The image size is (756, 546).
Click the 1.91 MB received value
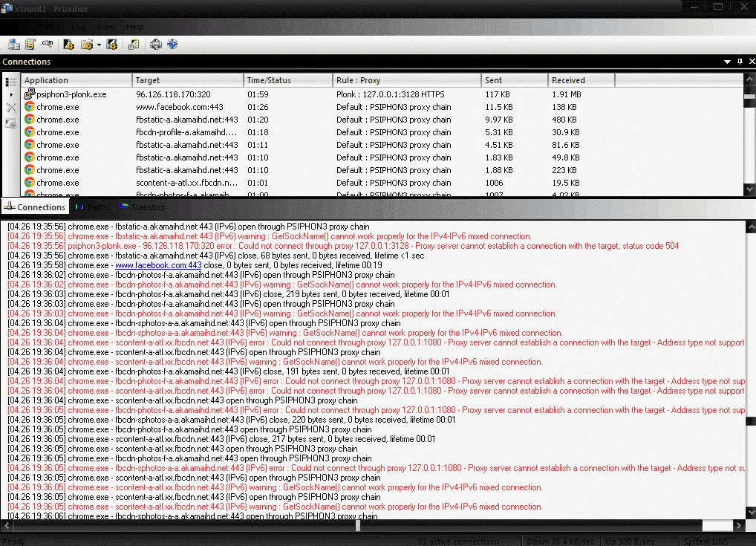[567, 94]
